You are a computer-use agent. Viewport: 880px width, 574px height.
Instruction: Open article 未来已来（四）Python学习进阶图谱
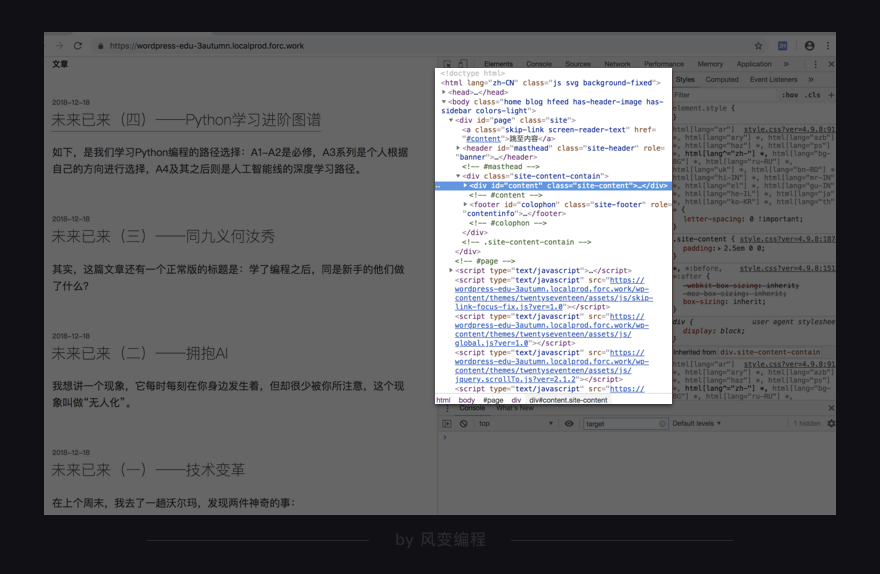(x=186, y=120)
